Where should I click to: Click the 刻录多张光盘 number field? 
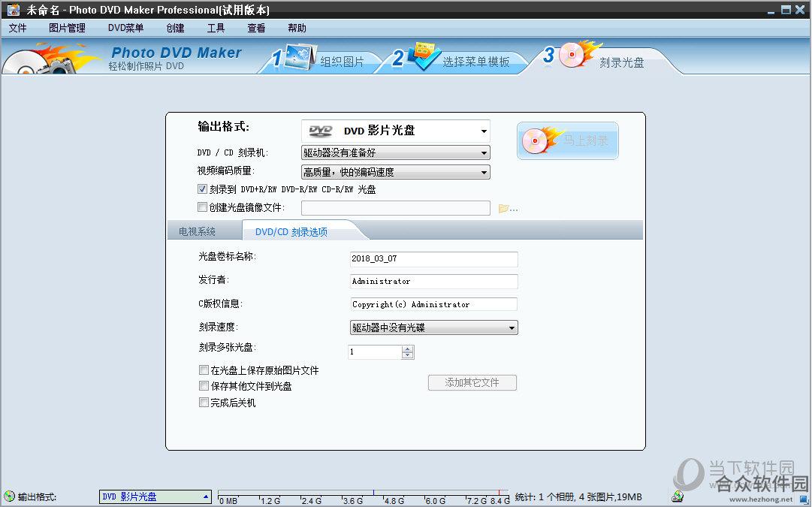click(x=375, y=352)
